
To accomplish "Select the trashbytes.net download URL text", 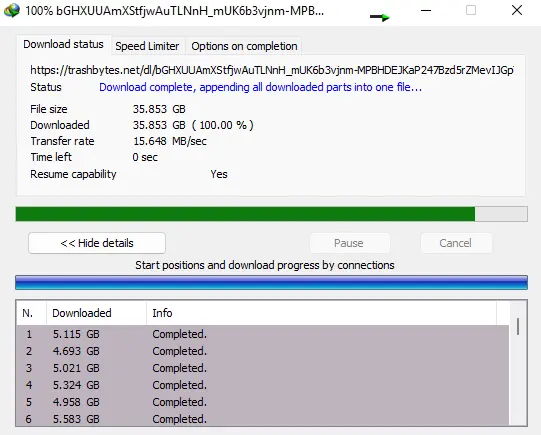I will 272,70.
